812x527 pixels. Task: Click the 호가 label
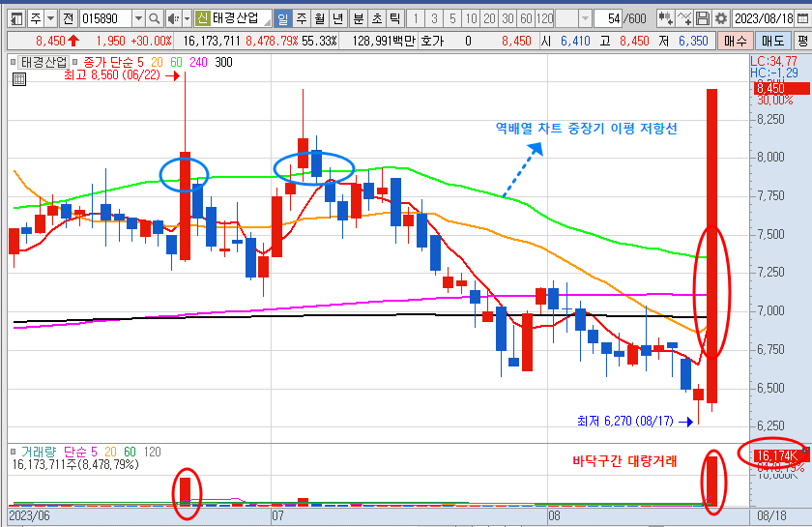click(x=432, y=41)
